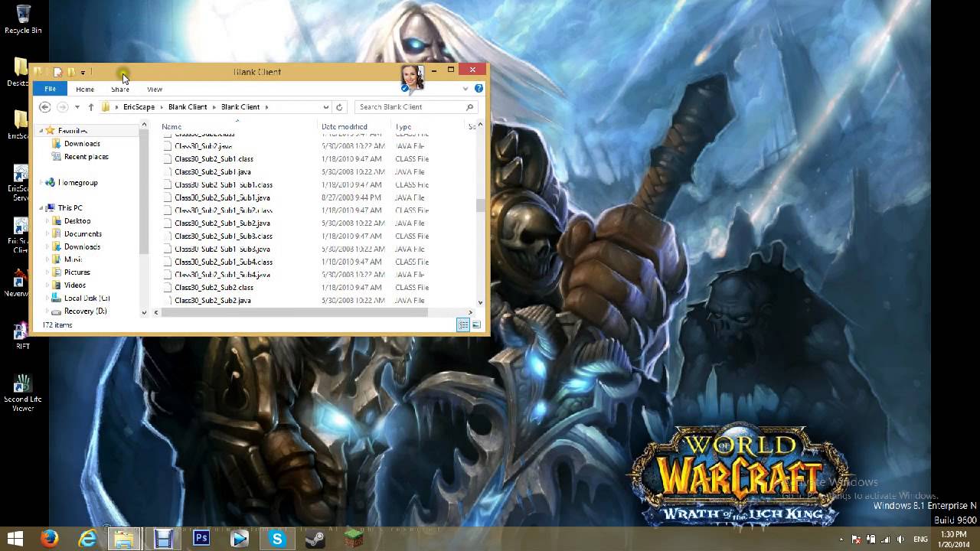The height and width of the screenshot is (551, 980).
Task: Open Photoshop from the taskbar
Action: (201, 539)
